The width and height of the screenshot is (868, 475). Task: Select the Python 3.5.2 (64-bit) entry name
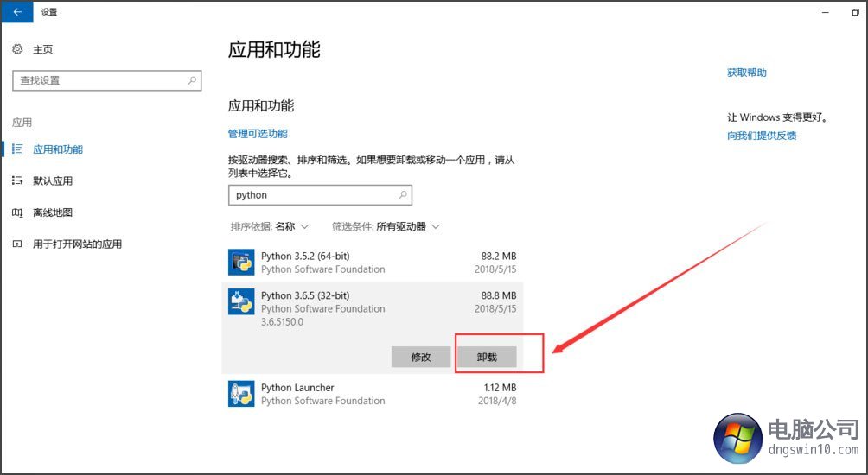(x=305, y=256)
